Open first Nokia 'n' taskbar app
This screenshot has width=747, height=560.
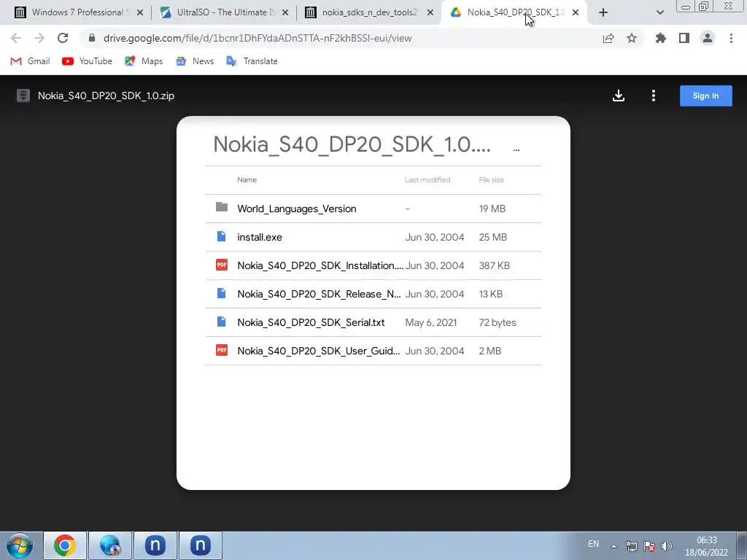(155, 545)
